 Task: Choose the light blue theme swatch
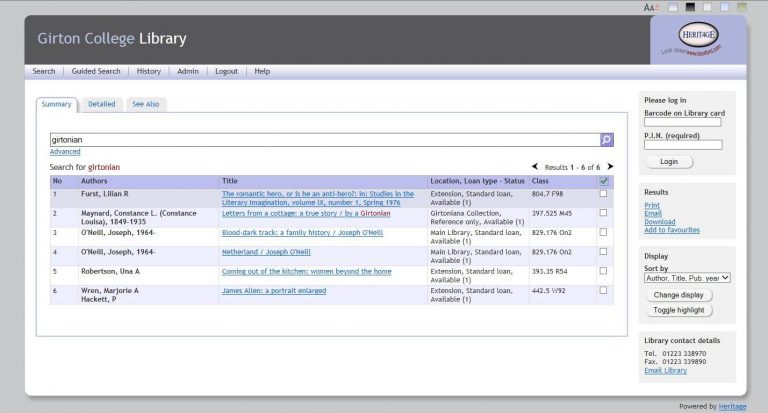pos(724,7)
